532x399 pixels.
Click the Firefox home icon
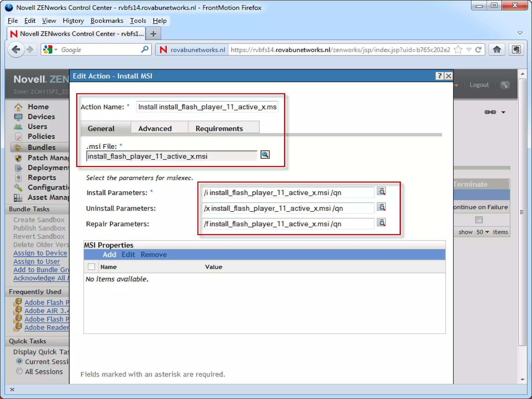[x=497, y=49]
